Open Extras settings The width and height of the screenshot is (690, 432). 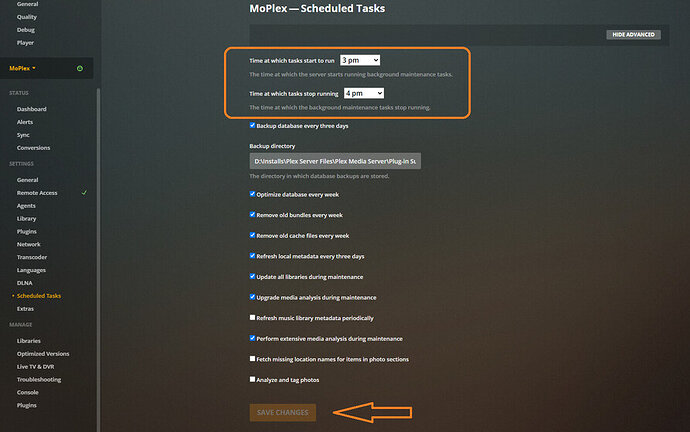tap(25, 309)
